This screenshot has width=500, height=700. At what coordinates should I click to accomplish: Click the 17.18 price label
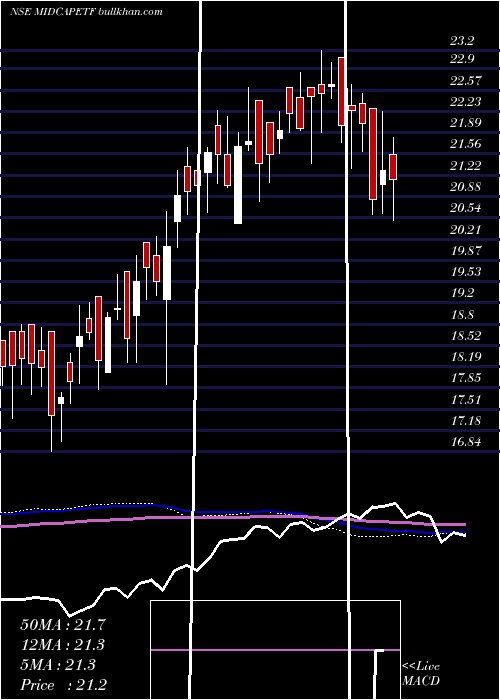click(x=466, y=421)
